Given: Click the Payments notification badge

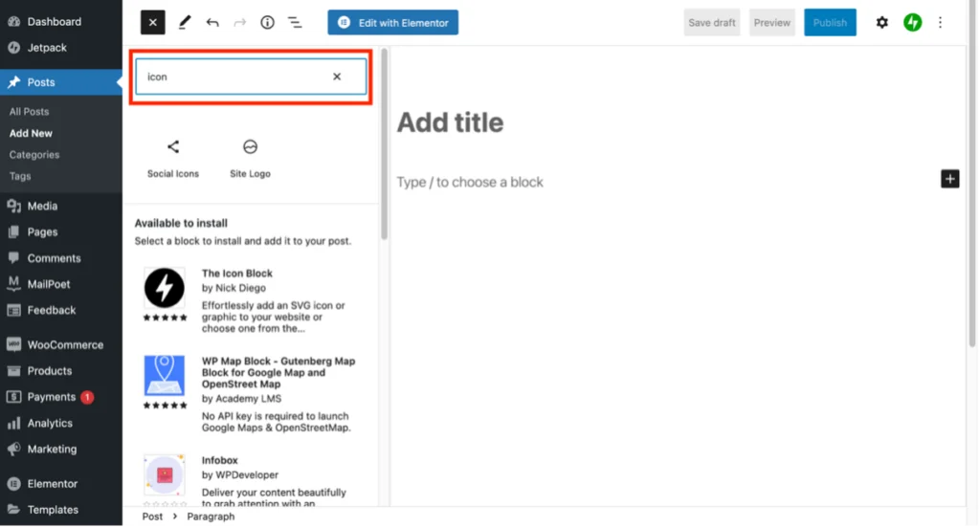Looking at the screenshot, I should tap(87, 397).
